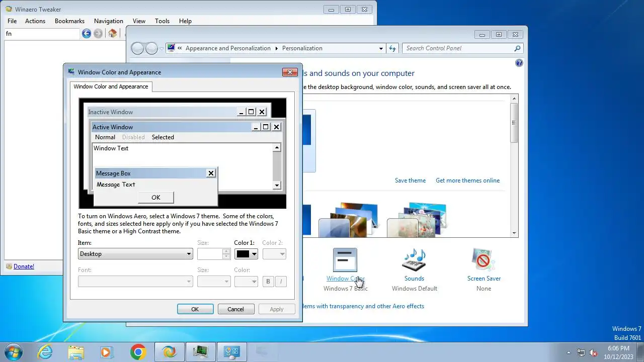Screen dimensions: 644x362
Task: Open Windows Explorer from the taskbar
Action: (x=76, y=352)
